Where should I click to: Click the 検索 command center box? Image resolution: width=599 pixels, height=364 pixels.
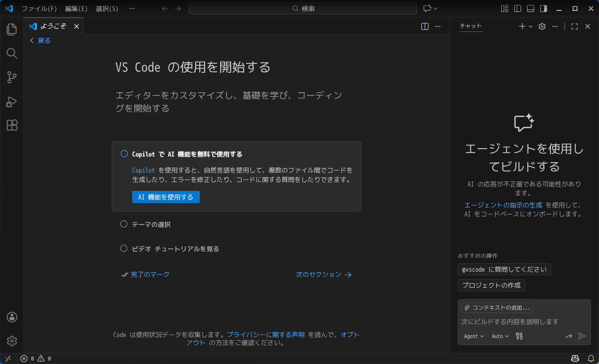pyautogui.click(x=303, y=8)
